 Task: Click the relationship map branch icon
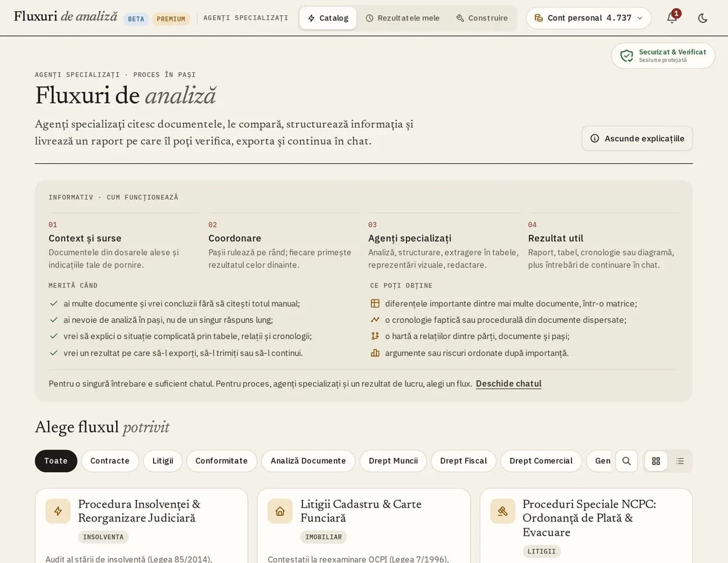click(375, 336)
